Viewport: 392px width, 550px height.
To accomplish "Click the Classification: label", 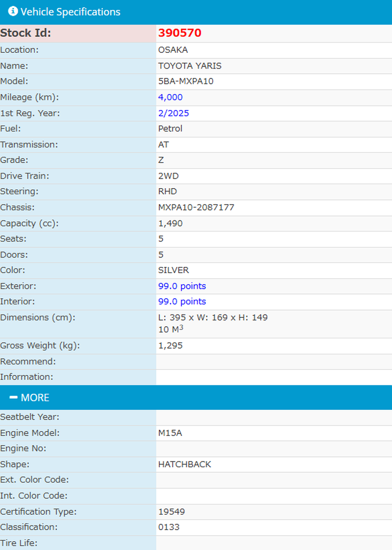I will [x=29, y=527].
